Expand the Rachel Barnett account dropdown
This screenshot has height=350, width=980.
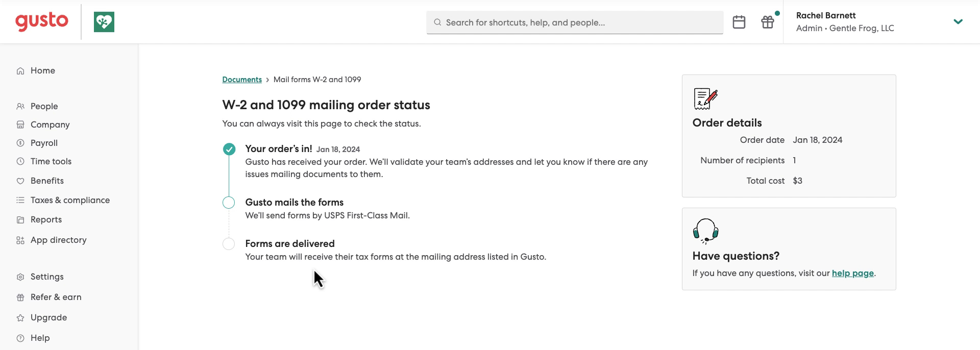pyautogui.click(x=958, y=21)
